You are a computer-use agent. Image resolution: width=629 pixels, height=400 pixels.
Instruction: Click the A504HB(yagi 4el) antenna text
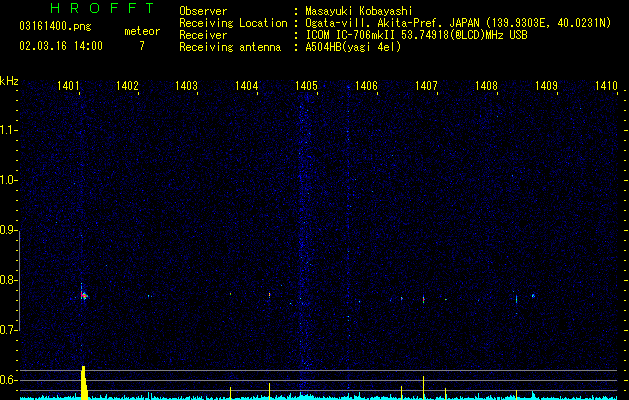(353, 47)
